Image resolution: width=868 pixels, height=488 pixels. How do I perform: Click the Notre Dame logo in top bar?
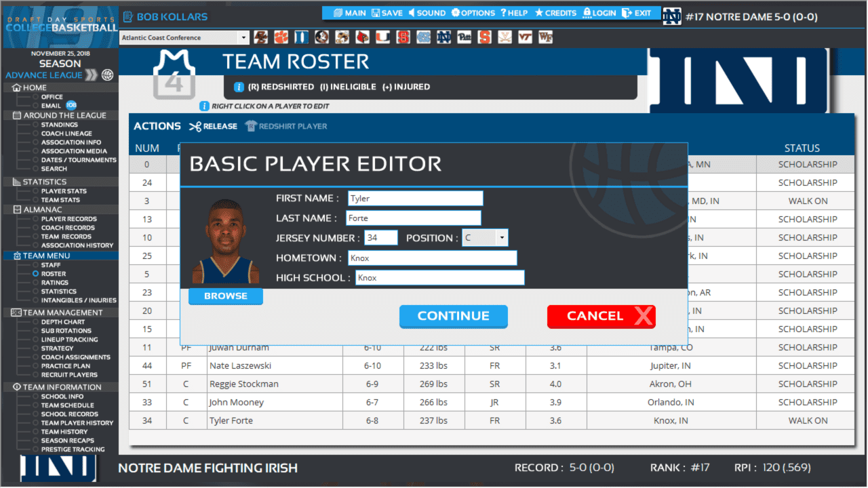tap(671, 16)
